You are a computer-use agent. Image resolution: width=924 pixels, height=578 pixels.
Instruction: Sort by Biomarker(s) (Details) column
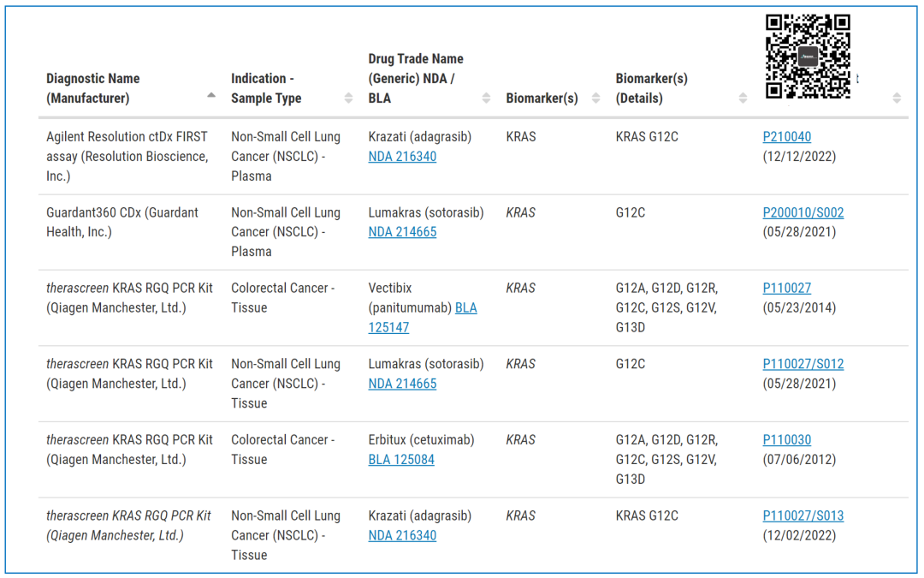(x=743, y=98)
